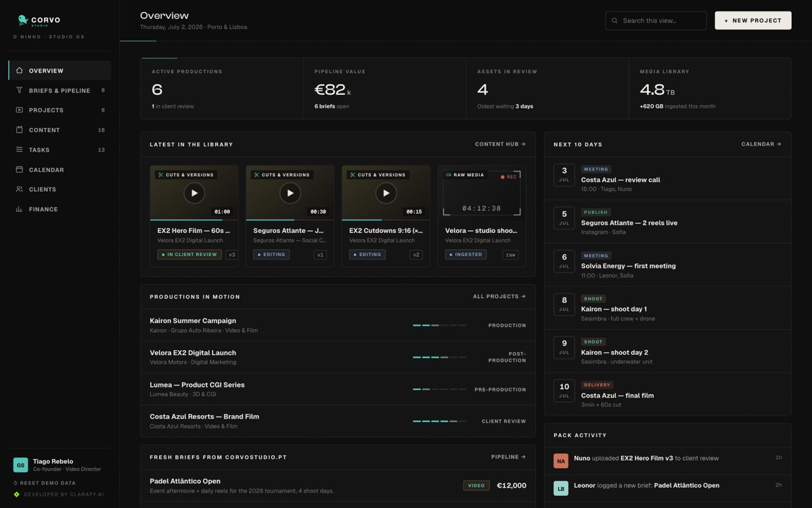Play the EX2 Cutdowns 9:16 clip
Viewport: 812px width, 508px height.
click(x=386, y=193)
